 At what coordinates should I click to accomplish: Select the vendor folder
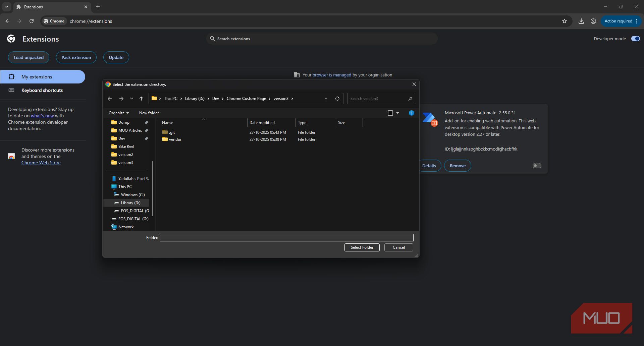coord(172,139)
